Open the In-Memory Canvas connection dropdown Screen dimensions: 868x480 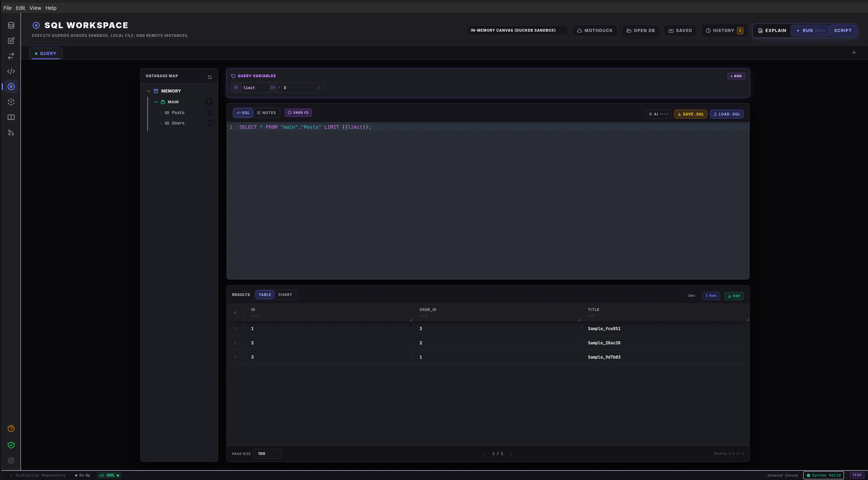517,30
